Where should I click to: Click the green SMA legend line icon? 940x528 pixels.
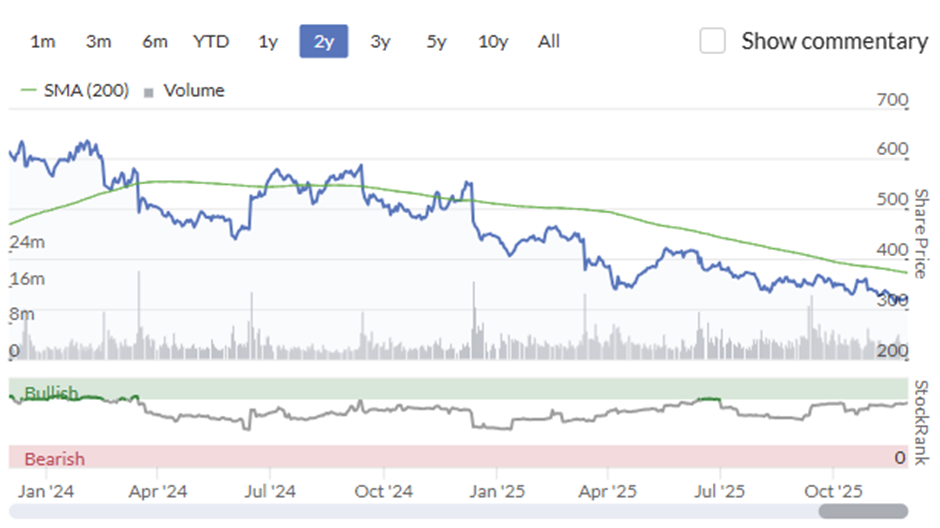[28, 90]
